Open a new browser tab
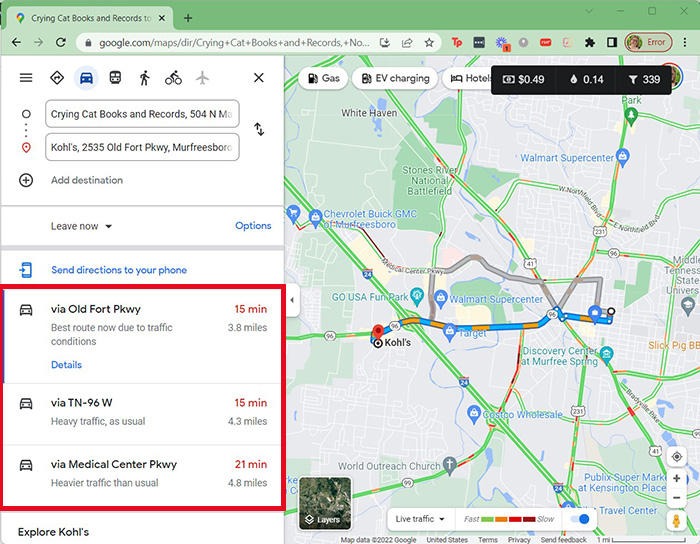 [188, 18]
